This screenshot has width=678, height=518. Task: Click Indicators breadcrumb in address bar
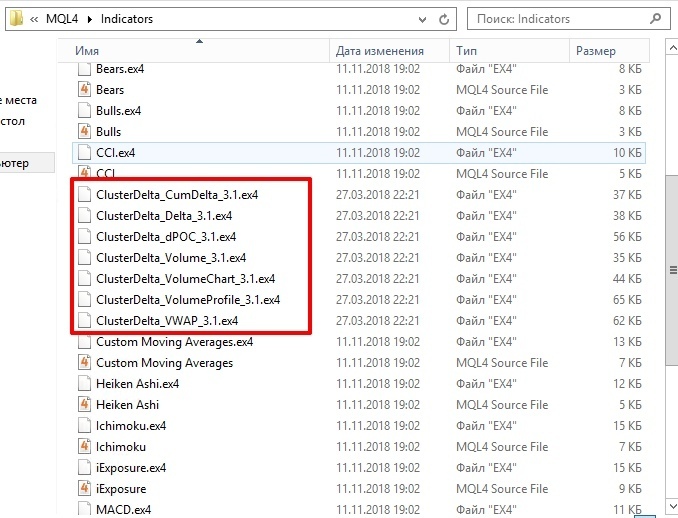click(127, 19)
